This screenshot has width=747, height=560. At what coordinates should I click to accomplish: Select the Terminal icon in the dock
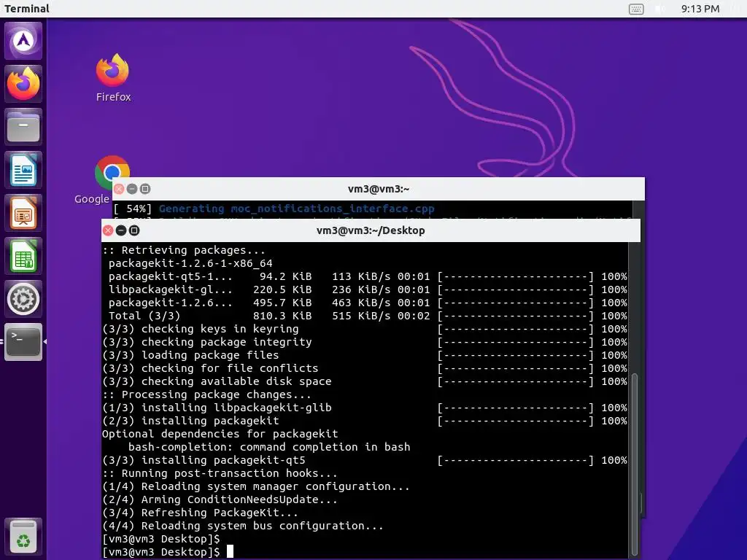[x=23, y=342]
